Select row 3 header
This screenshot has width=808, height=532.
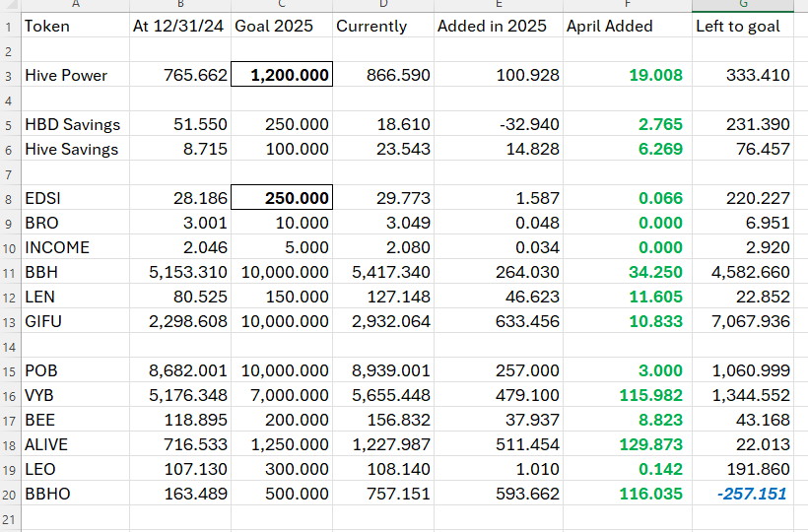click(x=9, y=75)
